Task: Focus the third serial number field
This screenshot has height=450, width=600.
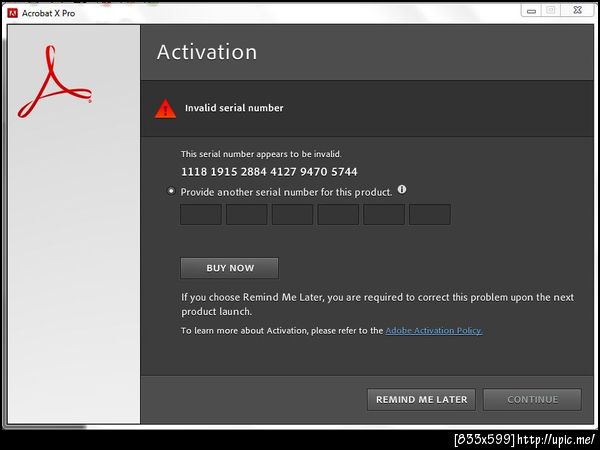Action: coord(292,214)
